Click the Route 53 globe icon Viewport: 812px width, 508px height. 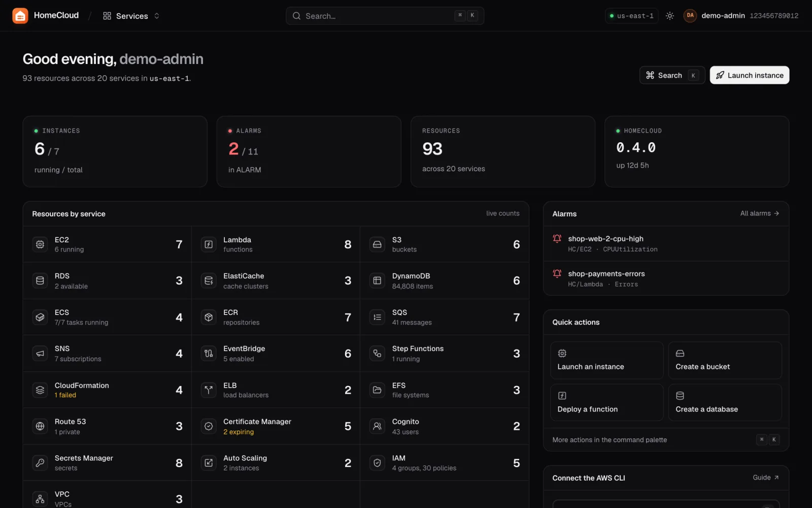click(x=40, y=426)
